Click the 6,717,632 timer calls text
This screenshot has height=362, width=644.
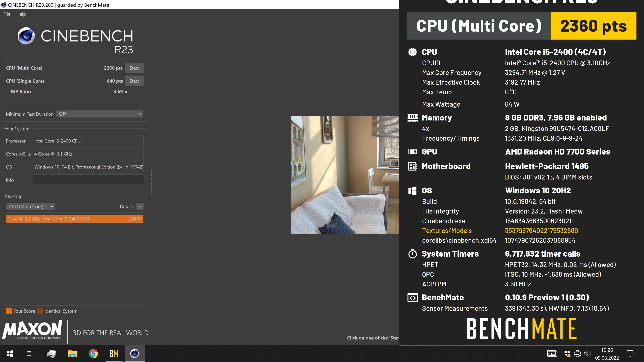pyautogui.click(x=543, y=254)
